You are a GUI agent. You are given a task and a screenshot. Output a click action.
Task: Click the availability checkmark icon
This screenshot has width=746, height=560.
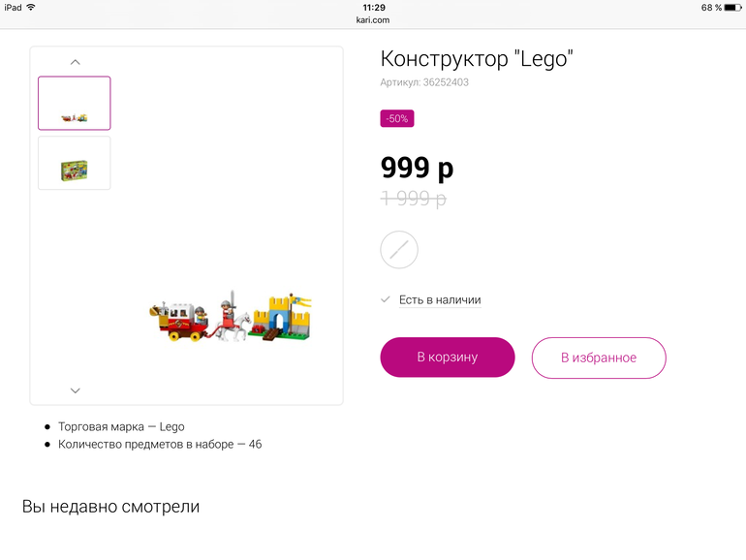[386, 299]
